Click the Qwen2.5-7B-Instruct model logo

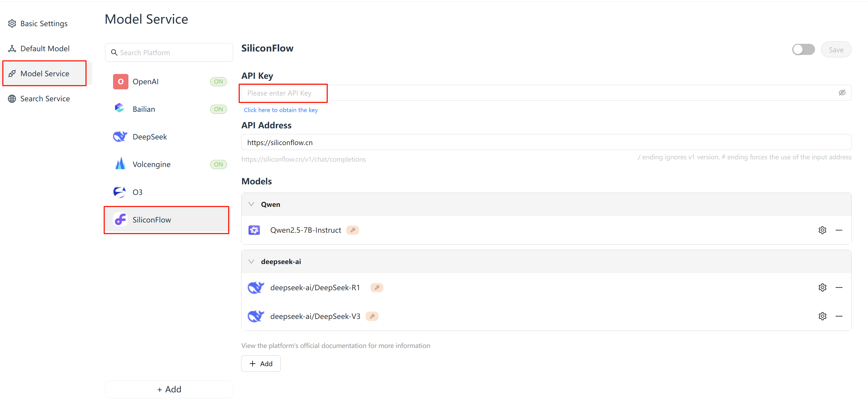pos(254,230)
